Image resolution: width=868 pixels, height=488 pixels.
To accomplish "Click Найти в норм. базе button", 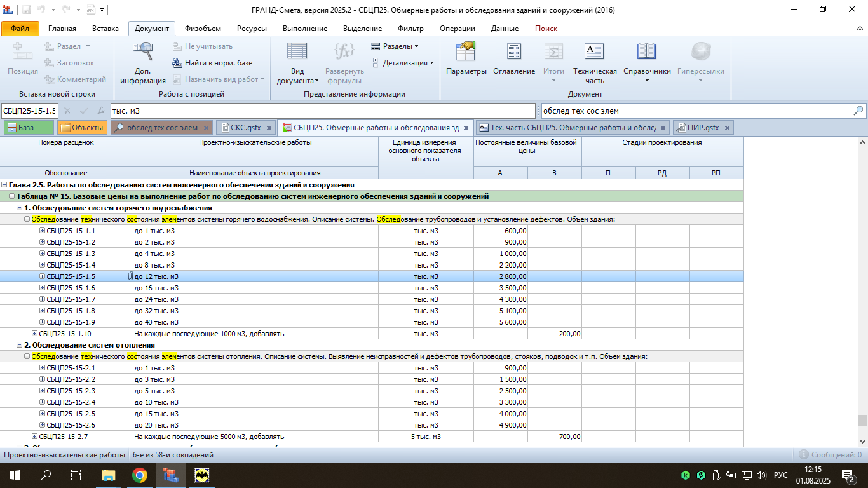I will pyautogui.click(x=212, y=63).
